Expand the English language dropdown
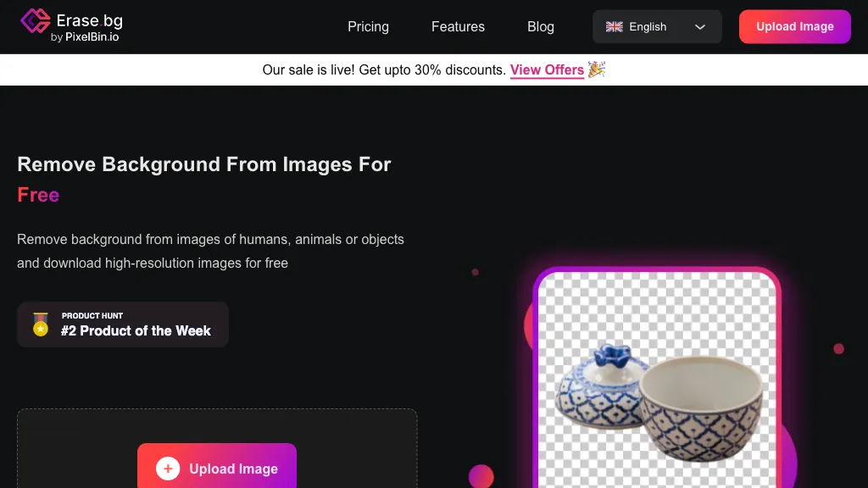 [657, 26]
